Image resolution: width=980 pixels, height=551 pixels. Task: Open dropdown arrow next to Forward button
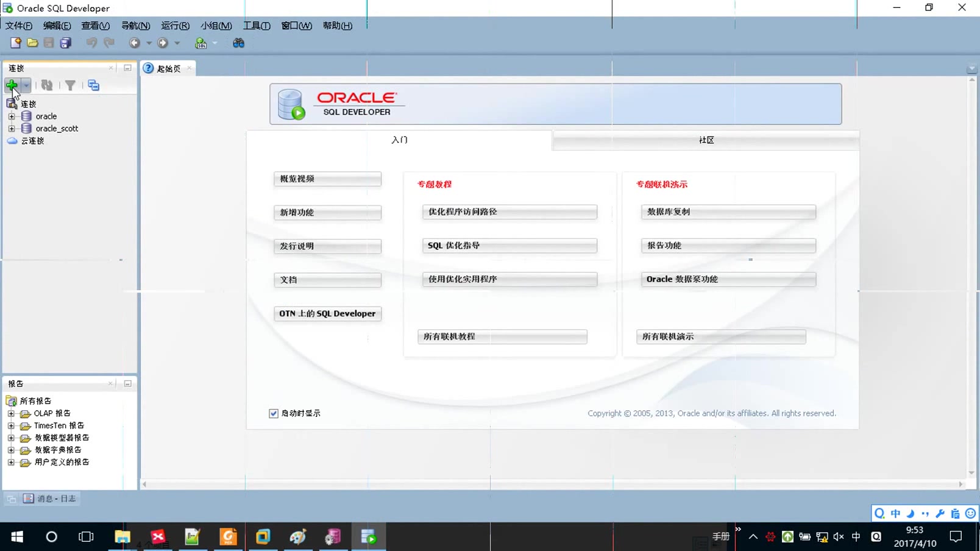(x=177, y=43)
